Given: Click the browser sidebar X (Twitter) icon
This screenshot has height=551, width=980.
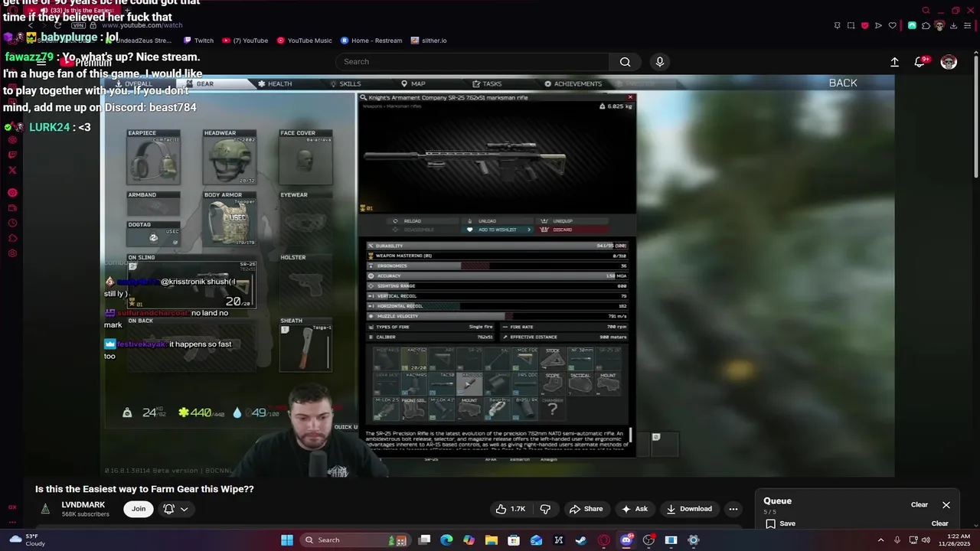Looking at the screenshot, I should [x=12, y=170].
